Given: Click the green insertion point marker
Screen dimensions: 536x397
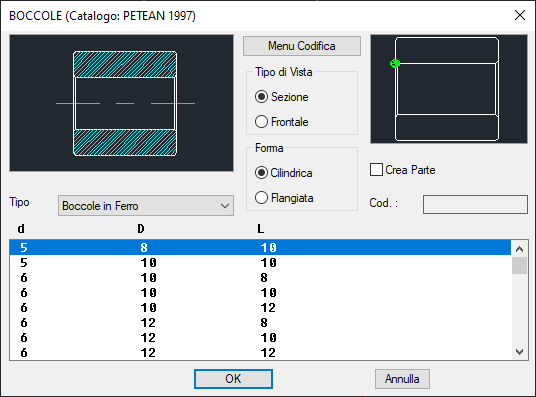Looking at the screenshot, I should click(x=395, y=63).
